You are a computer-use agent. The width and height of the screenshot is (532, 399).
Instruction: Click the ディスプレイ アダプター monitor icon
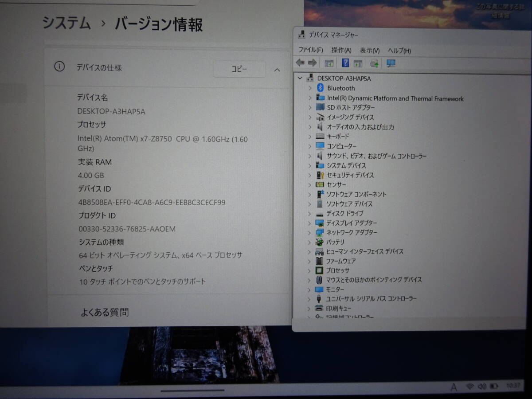pyautogui.click(x=320, y=223)
